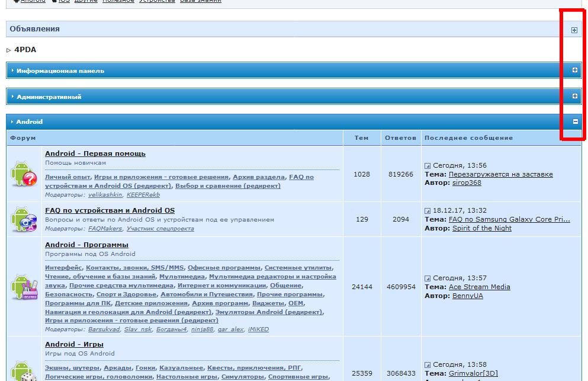Open the Экшны, шутеры games subforum
Viewport: 588px width, 381px height.
pyautogui.click(x=72, y=368)
